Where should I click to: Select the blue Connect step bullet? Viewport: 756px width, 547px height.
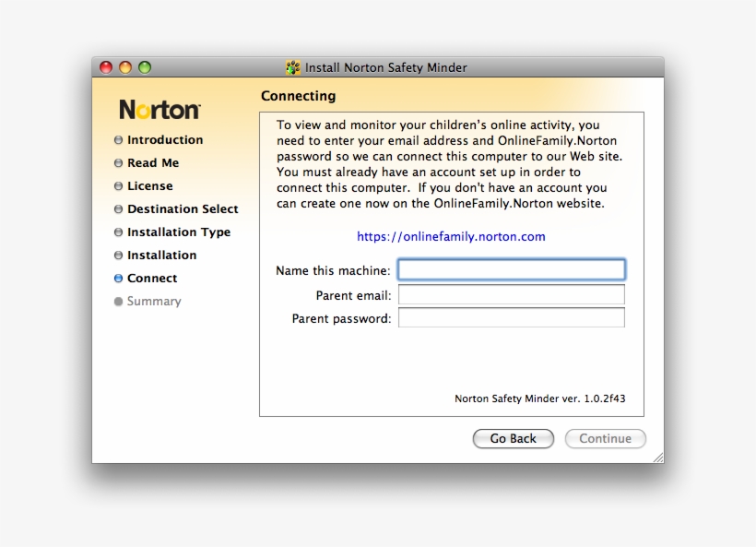(118, 279)
